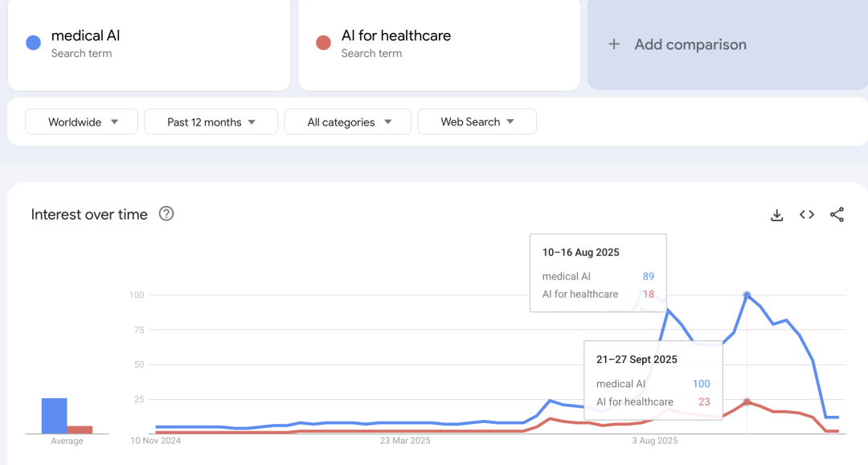Click the red dot beside AI for healthcare
This screenshot has height=465, width=868.
[x=323, y=43]
